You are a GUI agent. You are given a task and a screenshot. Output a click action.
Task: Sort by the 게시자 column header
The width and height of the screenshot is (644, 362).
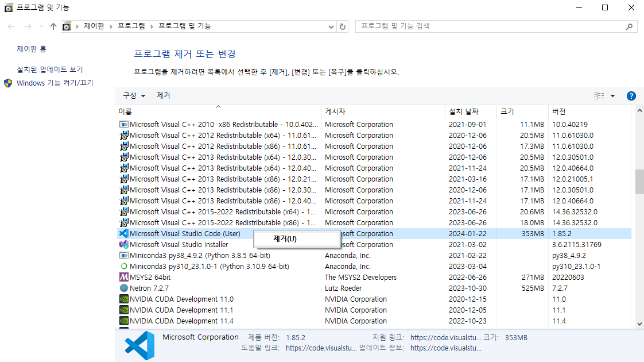[x=383, y=111]
